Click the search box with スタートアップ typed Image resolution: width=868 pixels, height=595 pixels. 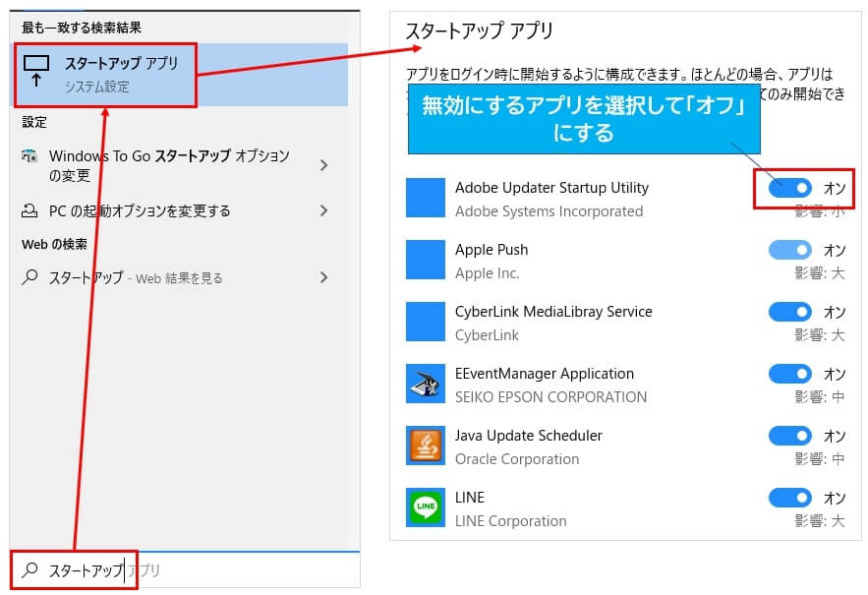(x=186, y=570)
